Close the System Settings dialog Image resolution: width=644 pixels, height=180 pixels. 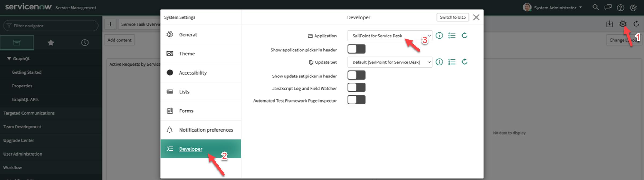(476, 17)
